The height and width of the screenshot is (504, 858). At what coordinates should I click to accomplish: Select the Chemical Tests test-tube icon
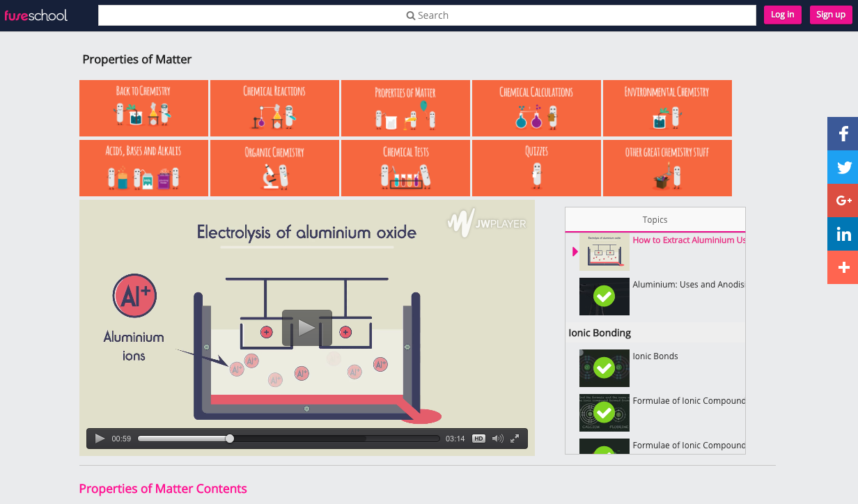(405, 178)
